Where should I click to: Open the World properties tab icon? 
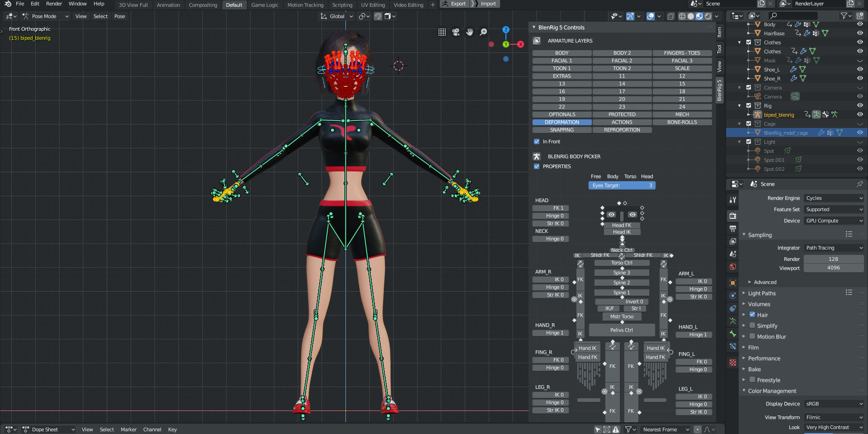coord(733,267)
